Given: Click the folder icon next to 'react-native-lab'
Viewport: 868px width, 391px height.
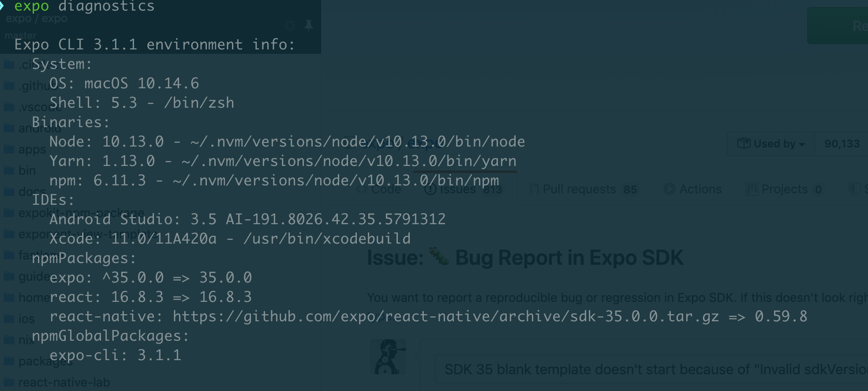Looking at the screenshot, I should click(9, 382).
